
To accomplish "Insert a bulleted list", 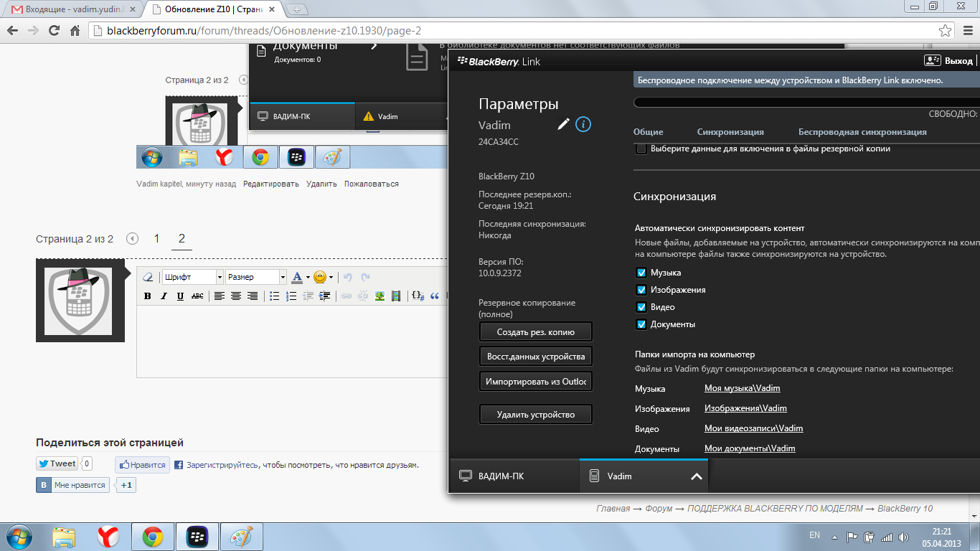I will pos(274,296).
